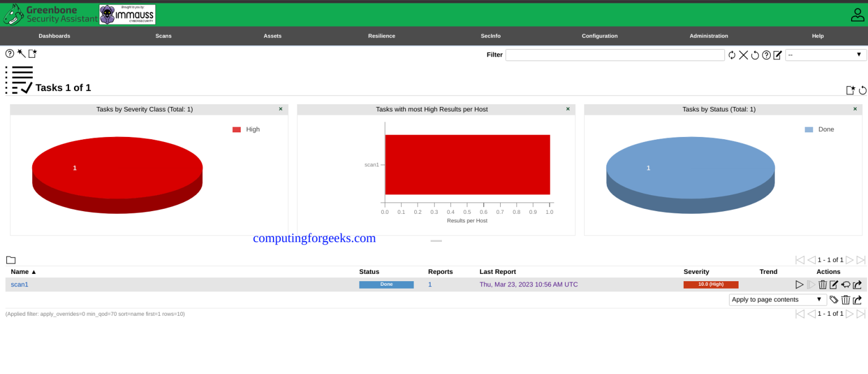Open the Apply to page contents dropdown
The height and width of the screenshot is (374, 868).
coord(777,299)
